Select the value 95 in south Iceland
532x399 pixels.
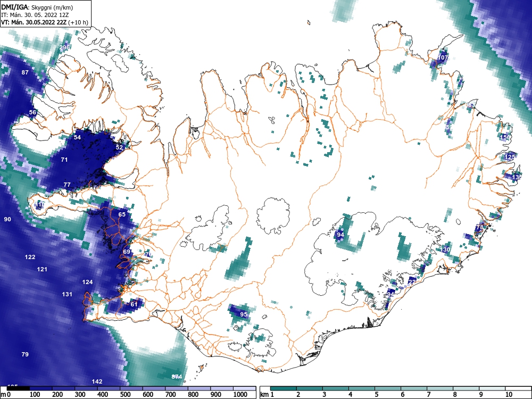click(244, 314)
